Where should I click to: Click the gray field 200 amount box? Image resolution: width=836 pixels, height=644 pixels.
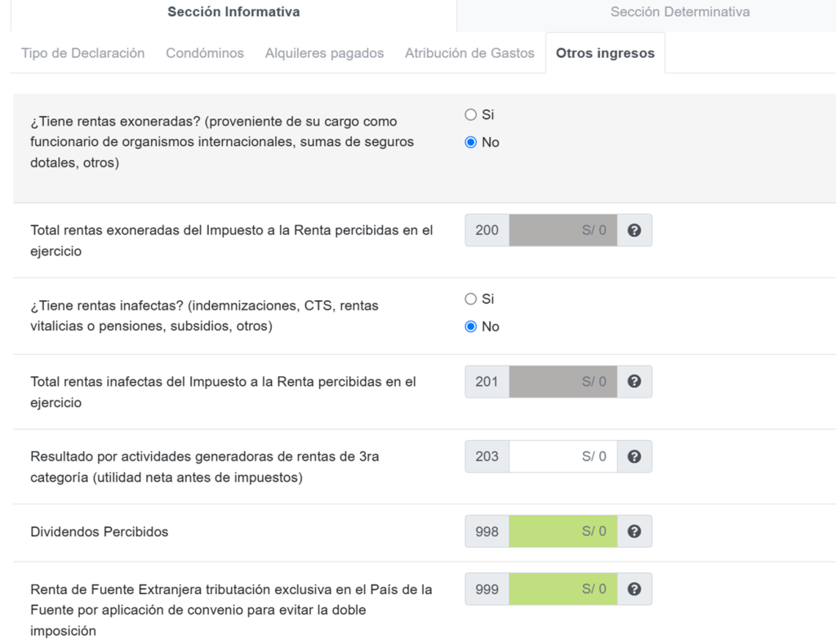click(563, 230)
